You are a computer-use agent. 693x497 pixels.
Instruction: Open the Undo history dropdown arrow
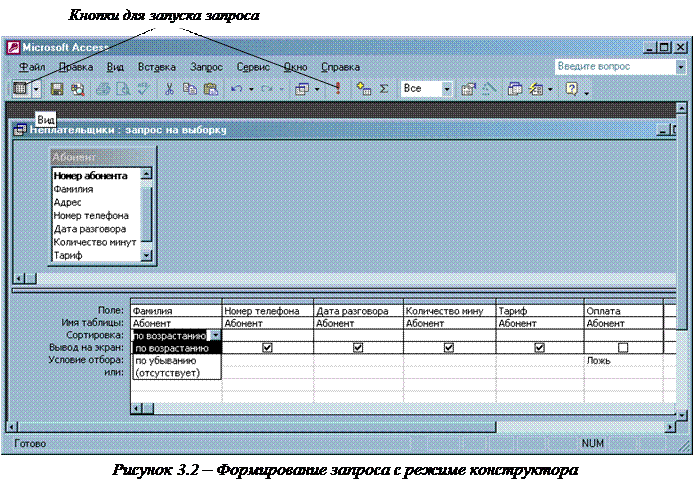(251, 89)
